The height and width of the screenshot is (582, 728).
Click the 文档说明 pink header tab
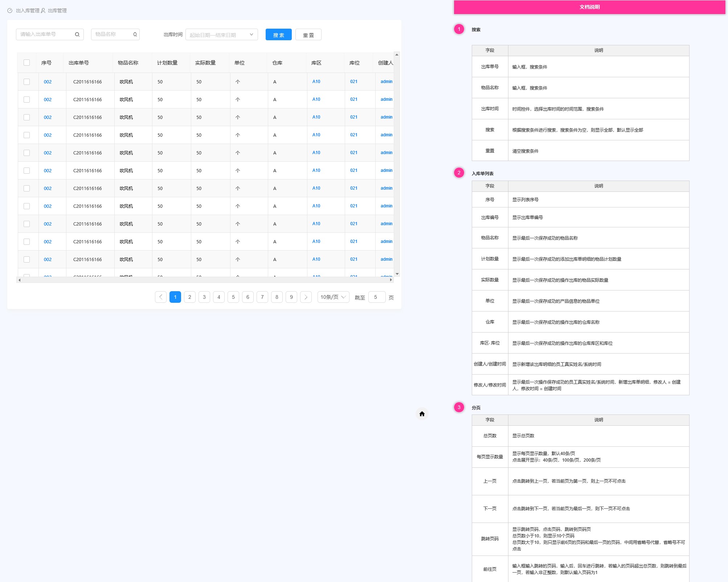pyautogui.click(x=589, y=7)
